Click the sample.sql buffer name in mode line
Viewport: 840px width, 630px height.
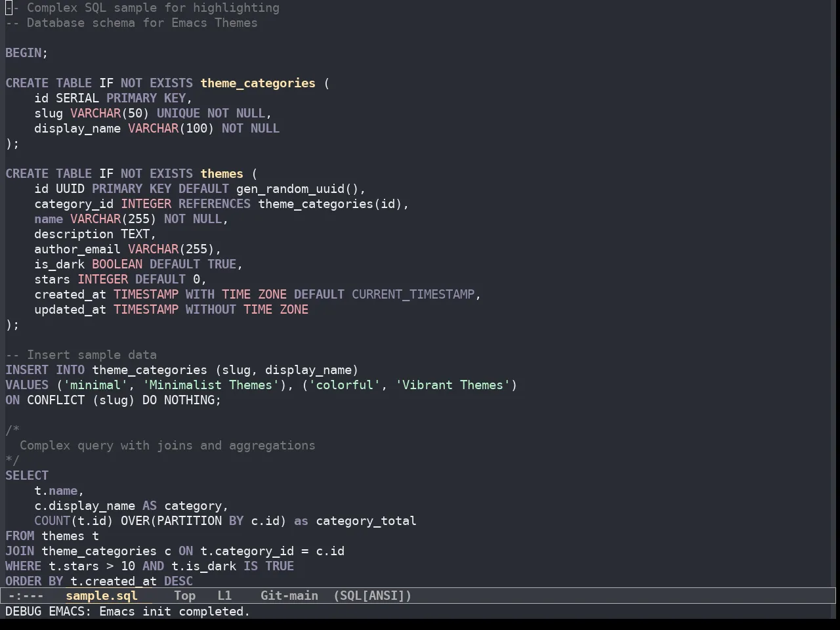click(102, 596)
